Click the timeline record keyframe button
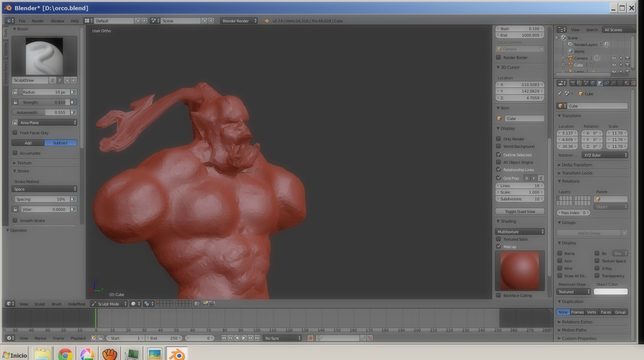The image size is (644, 360). pos(310,338)
